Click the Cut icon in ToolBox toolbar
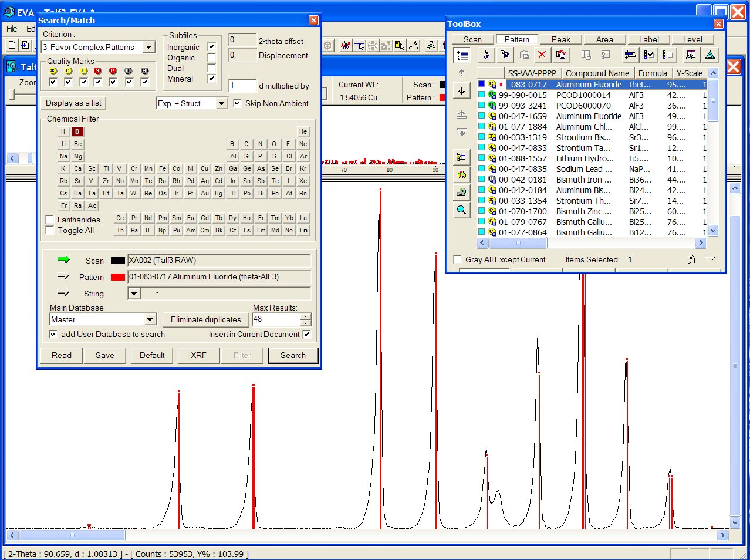This screenshot has width=750, height=560. (x=487, y=55)
